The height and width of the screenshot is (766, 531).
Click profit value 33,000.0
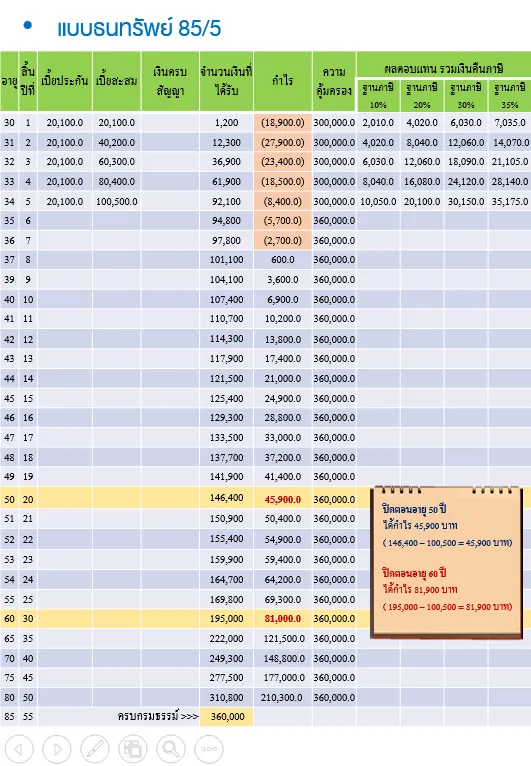(x=283, y=438)
